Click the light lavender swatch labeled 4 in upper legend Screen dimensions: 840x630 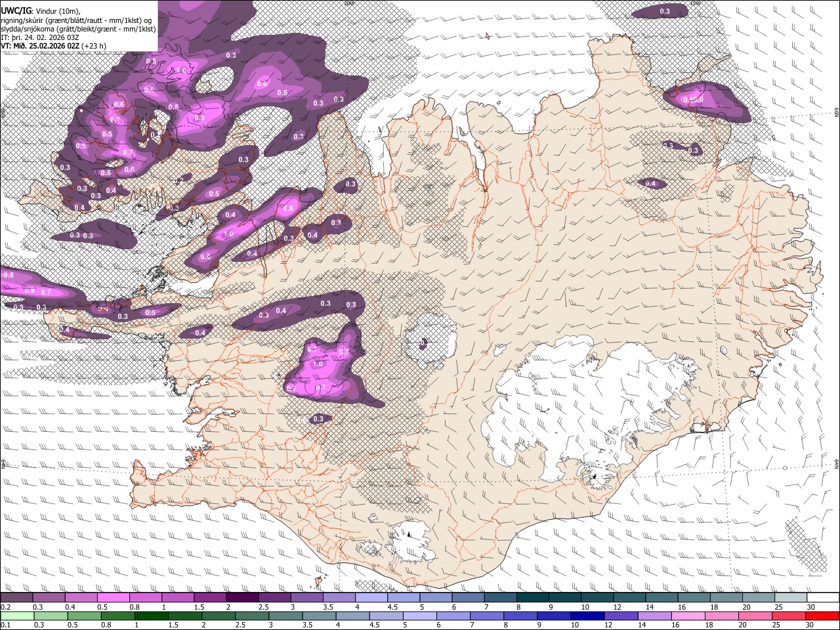[x=371, y=598]
